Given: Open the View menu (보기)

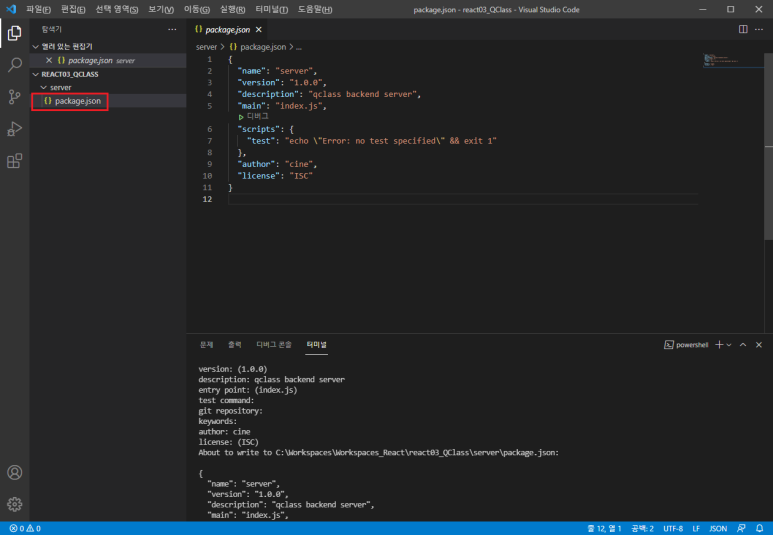Looking at the screenshot, I should [x=161, y=9].
